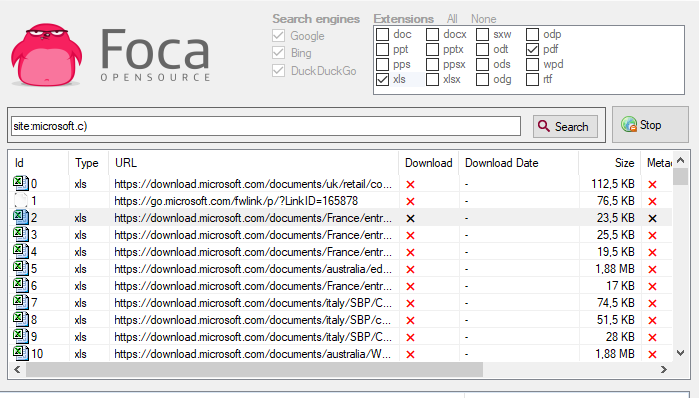Click the Excel file icon for row 5
The image size is (699, 398).
[x=21, y=268]
